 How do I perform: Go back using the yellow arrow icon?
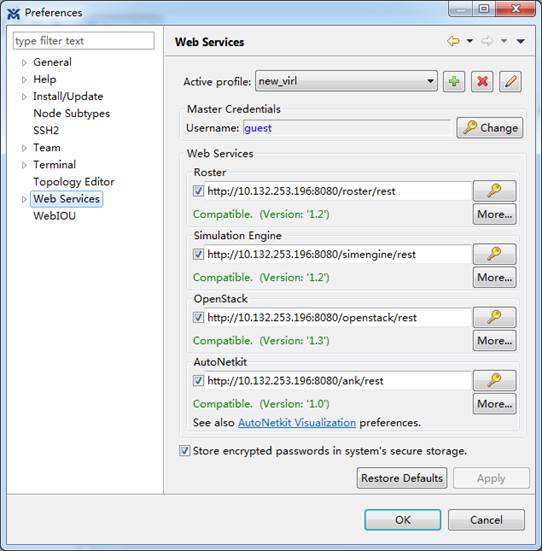tap(453, 41)
